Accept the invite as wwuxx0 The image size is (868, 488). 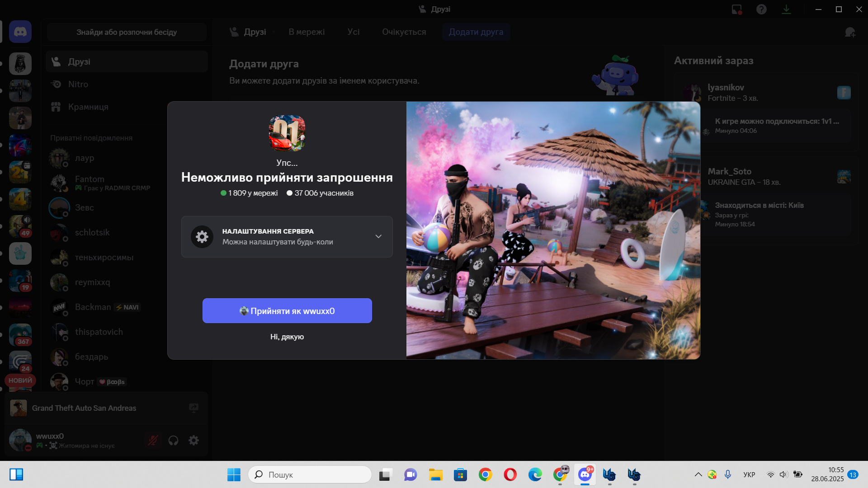pos(287,311)
